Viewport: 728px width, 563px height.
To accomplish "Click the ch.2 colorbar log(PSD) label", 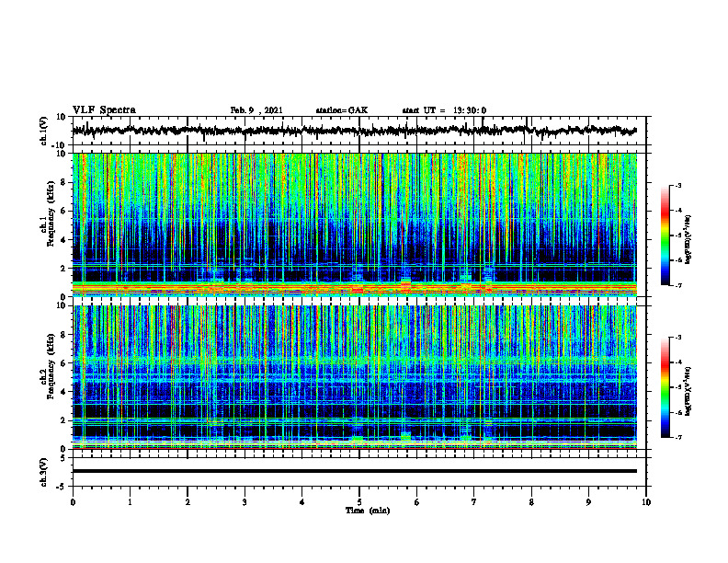I will (x=688, y=391).
